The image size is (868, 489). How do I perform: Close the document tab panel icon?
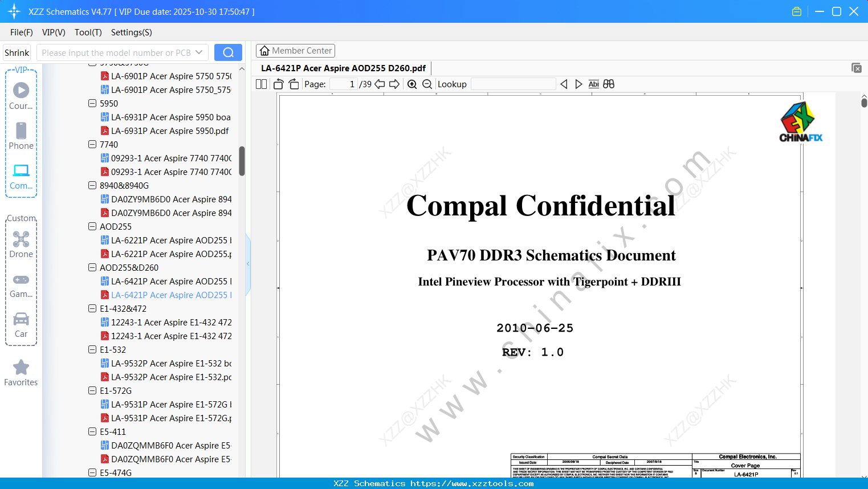click(x=856, y=68)
